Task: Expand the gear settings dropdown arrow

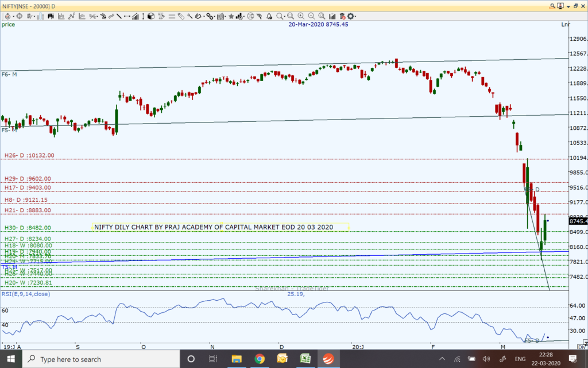Action: pos(355,17)
